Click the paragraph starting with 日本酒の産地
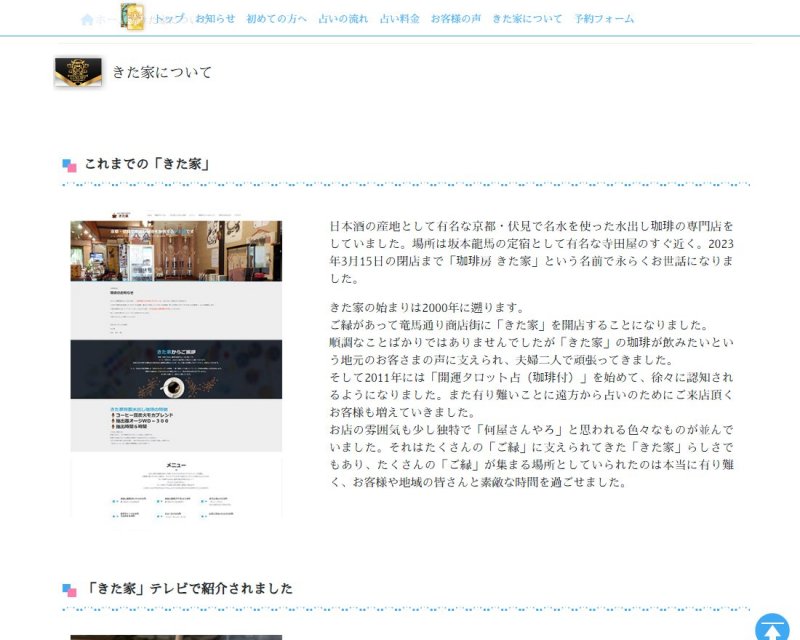The width and height of the screenshot is (800, 640). [531, 252]
